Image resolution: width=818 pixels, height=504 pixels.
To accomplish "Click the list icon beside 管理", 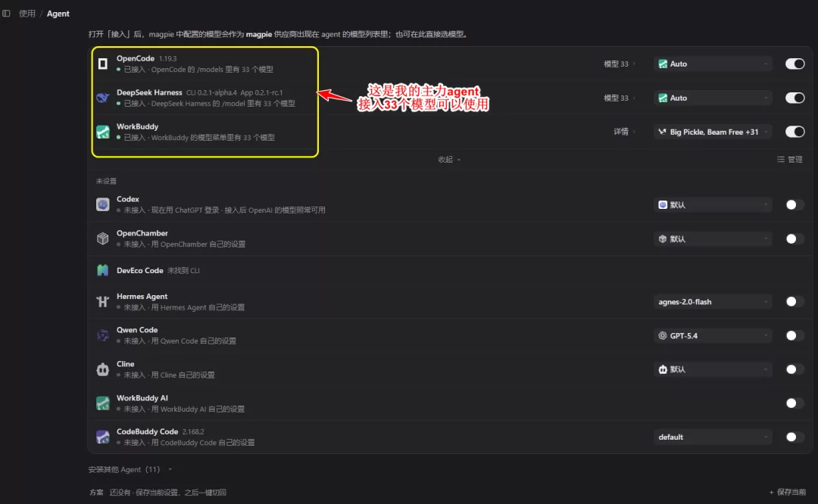I will click(780, 160).
